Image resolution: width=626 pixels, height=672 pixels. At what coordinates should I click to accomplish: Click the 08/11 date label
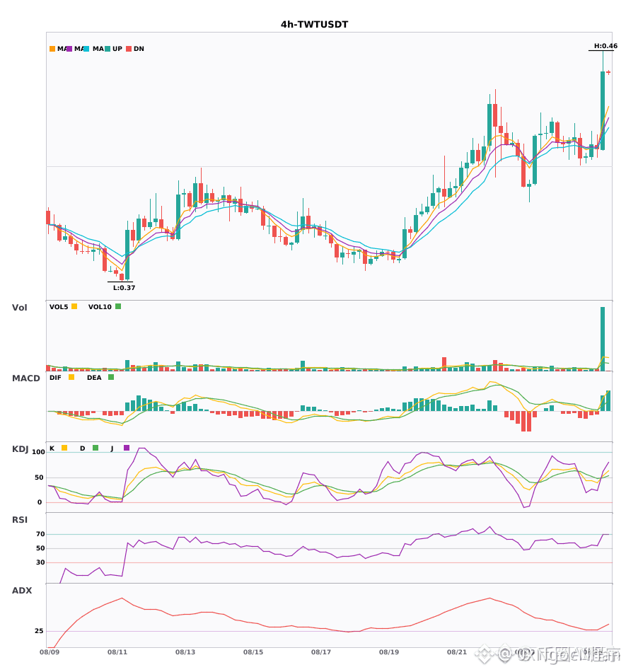(x=117, y=652)
